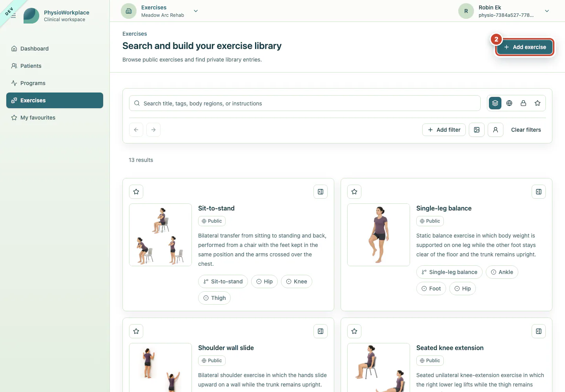The image size is (565, 392).
Task: Click the image filter icon button
Action: click(477, 130)
